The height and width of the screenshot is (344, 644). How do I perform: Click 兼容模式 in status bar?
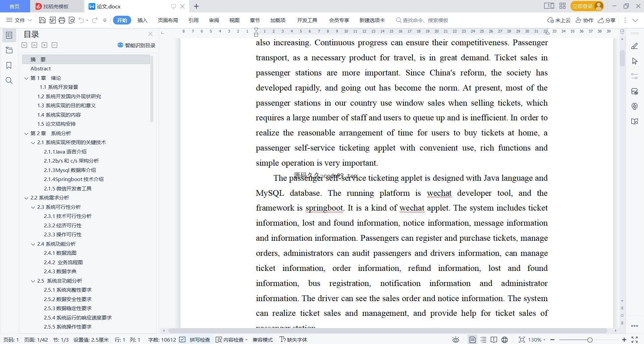pos(263,340)
